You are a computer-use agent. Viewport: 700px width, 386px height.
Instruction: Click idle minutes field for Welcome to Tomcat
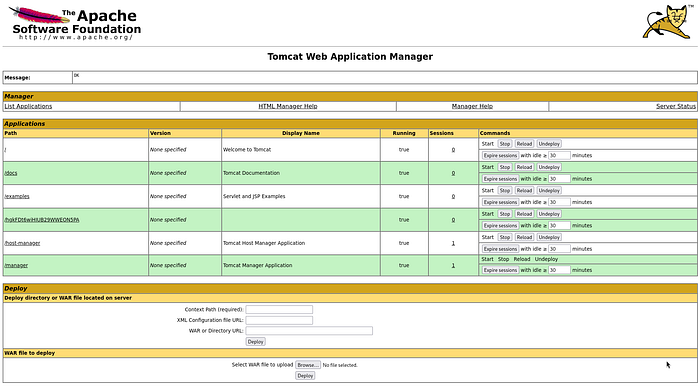[559, 155]
